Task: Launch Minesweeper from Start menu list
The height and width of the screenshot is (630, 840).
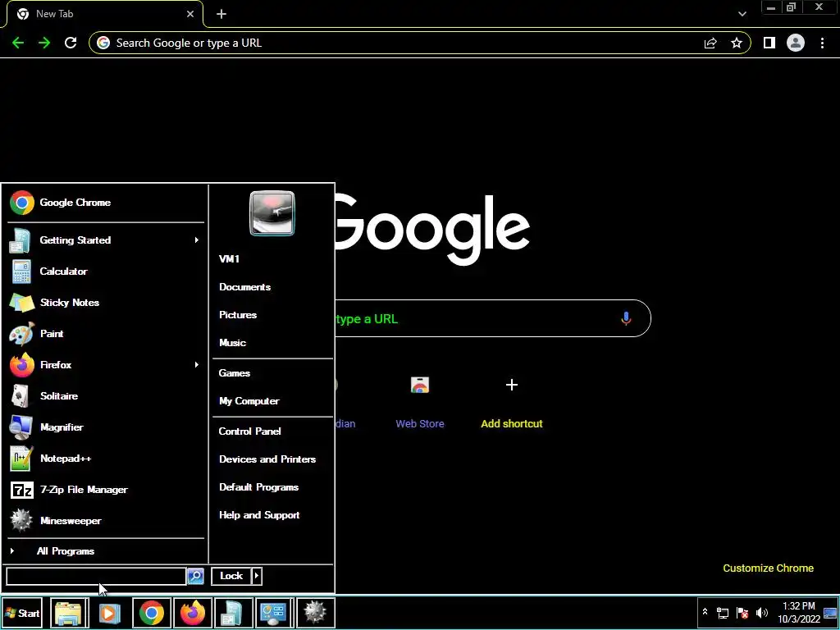Action: pyautogui.click(x=106, y=520)
